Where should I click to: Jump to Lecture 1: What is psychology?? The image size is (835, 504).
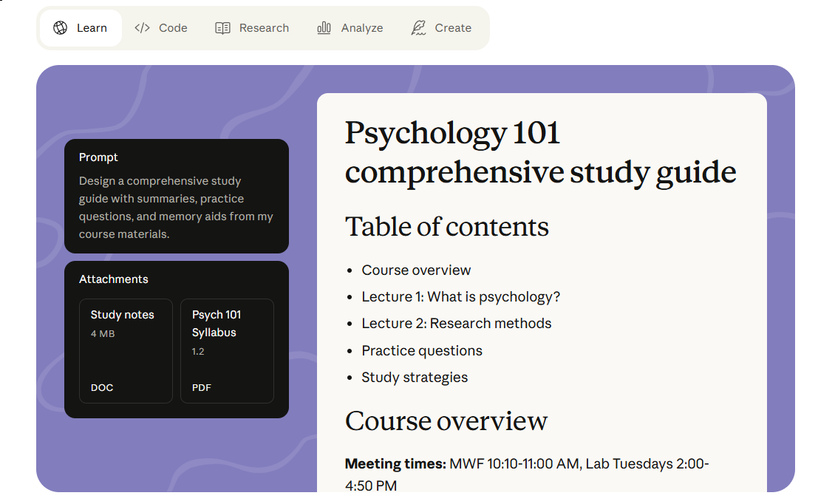click(460, 297)
